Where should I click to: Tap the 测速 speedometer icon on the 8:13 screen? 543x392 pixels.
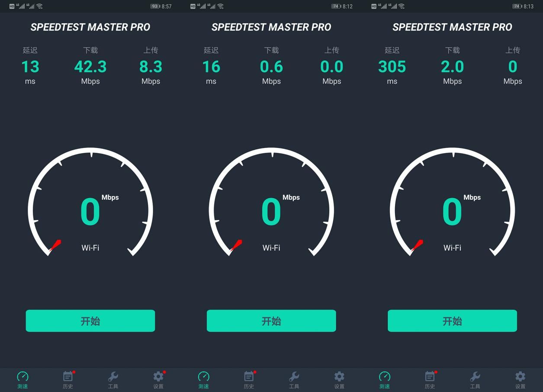[x=385, y=376]
